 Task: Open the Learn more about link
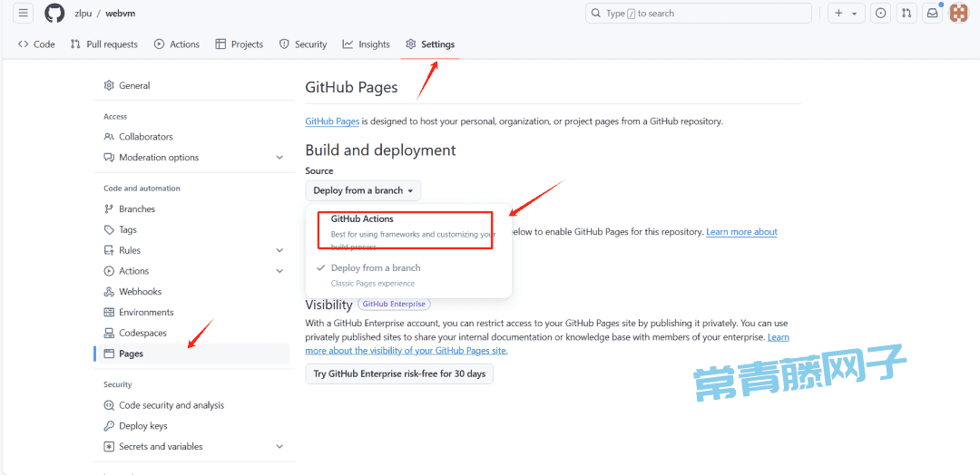[x=742, y=231]
